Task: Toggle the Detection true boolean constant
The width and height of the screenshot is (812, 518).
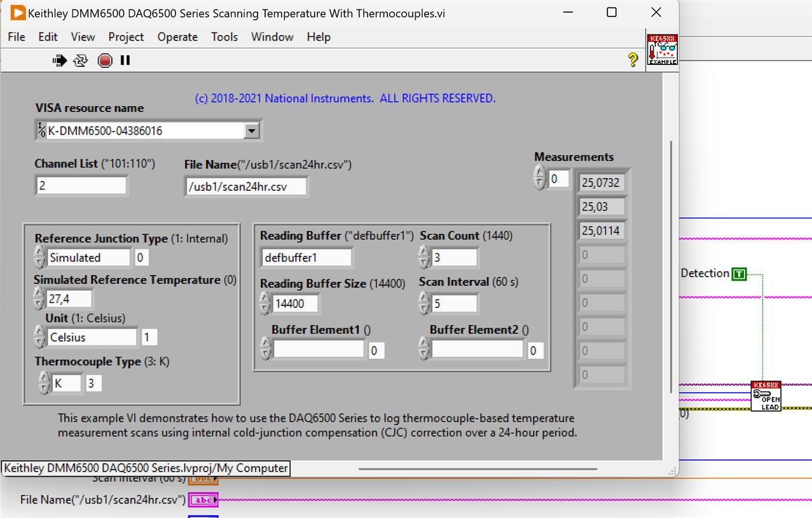Action: pos(739,274)
